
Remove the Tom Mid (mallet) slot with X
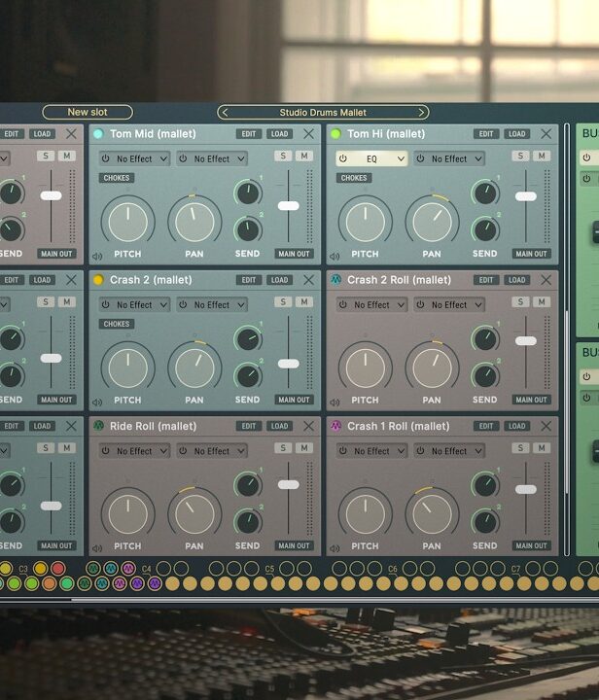308,133
